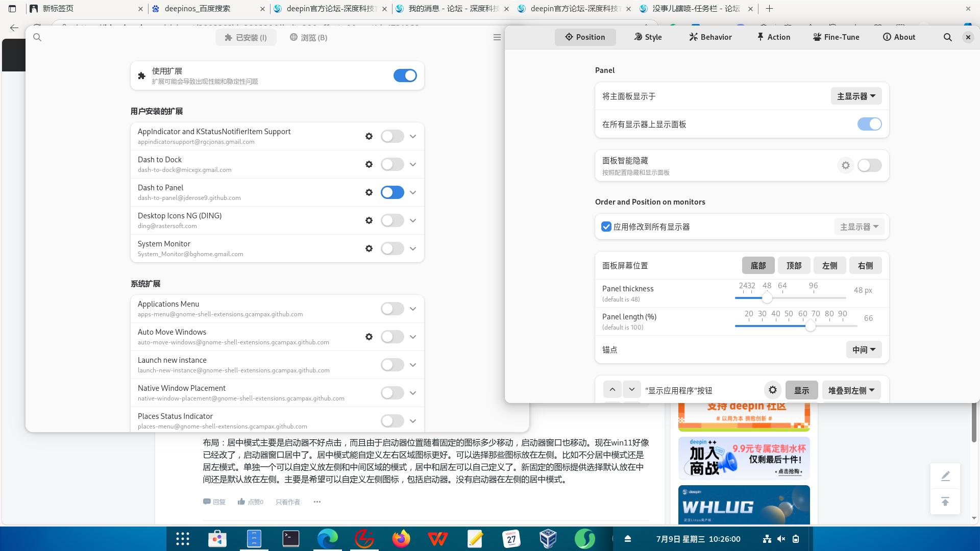980x551 pixels.
Task: Move Show Applications button up with arrow
Action: click(612, 390)
